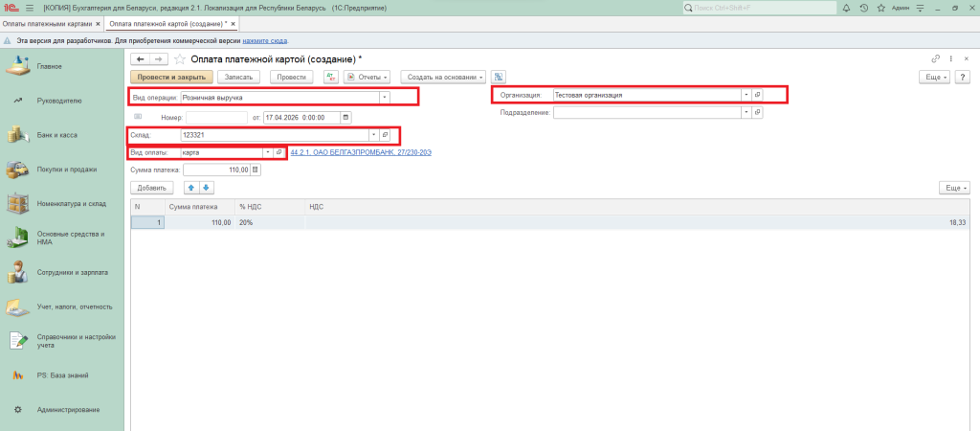Move row down with blue arrow
The width and height of the screenshot is (980, 431).
coord(206,188)
